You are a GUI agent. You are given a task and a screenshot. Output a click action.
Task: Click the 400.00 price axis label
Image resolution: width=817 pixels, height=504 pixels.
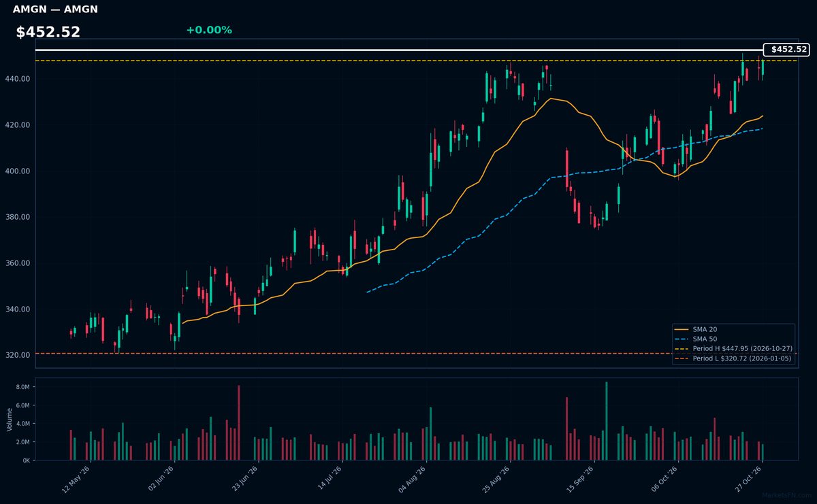(18, 171)
